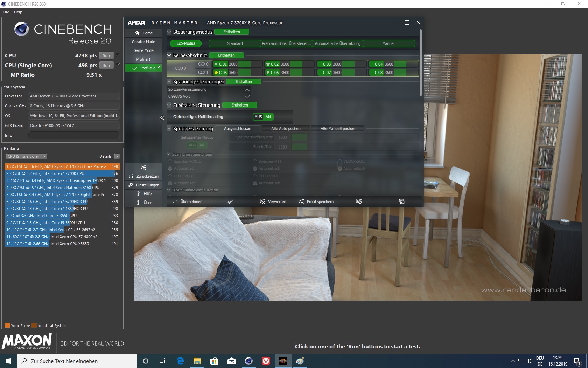The height and width of the screenshot is (368, 588).
Task: Click Details arrow in Ranking panel
Action: (117, 156)
